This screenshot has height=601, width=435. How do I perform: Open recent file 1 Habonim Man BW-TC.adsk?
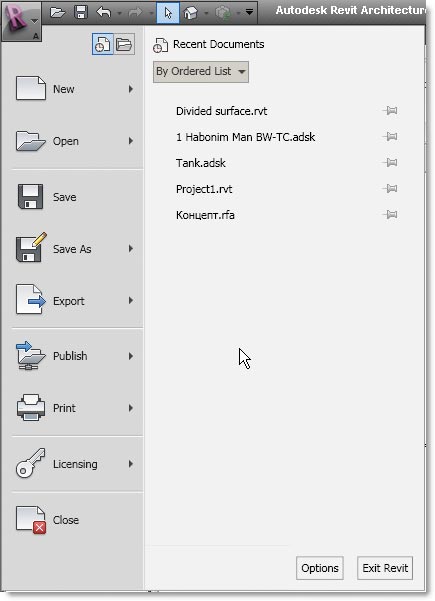pos(245,137)
